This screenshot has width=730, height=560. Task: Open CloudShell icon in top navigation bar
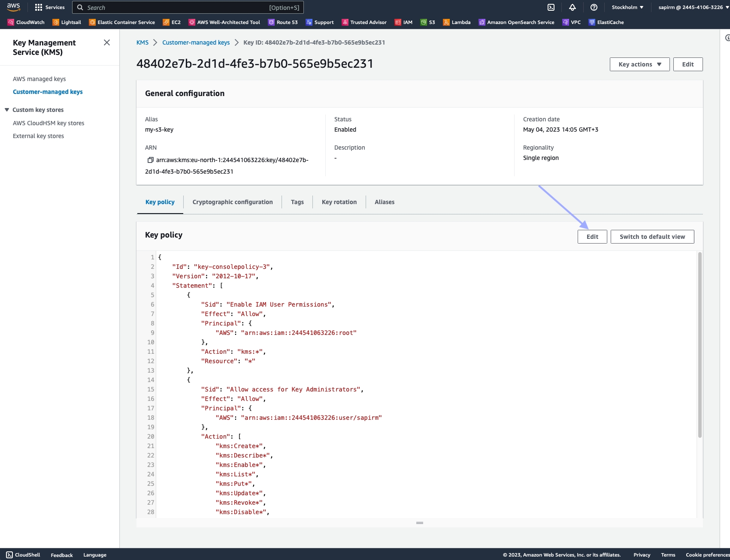coord(551,7)
